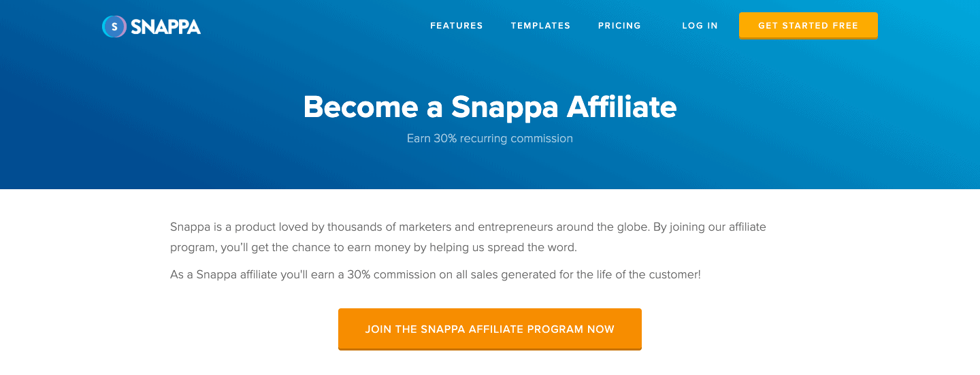
Task: Click the phrase around the globe
Action: [x=601, y=227]
